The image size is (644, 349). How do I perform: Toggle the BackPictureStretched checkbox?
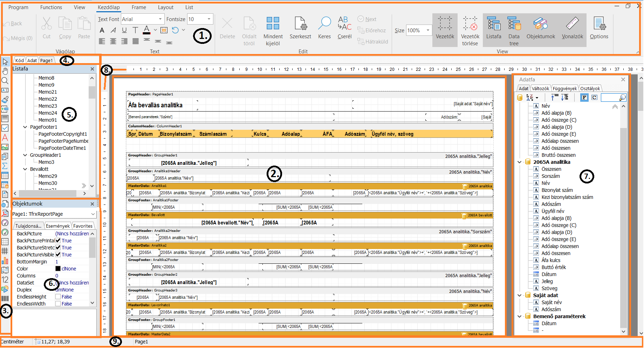[58, 248]
